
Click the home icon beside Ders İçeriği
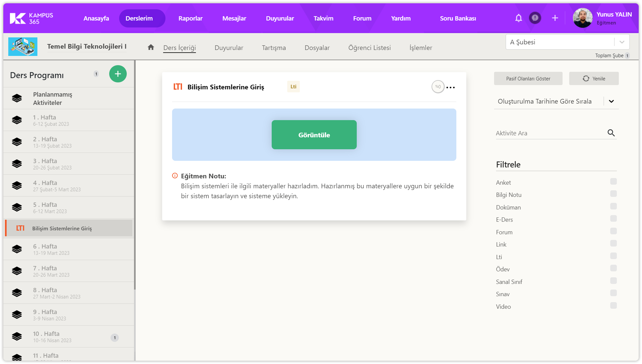coord(151,47)
